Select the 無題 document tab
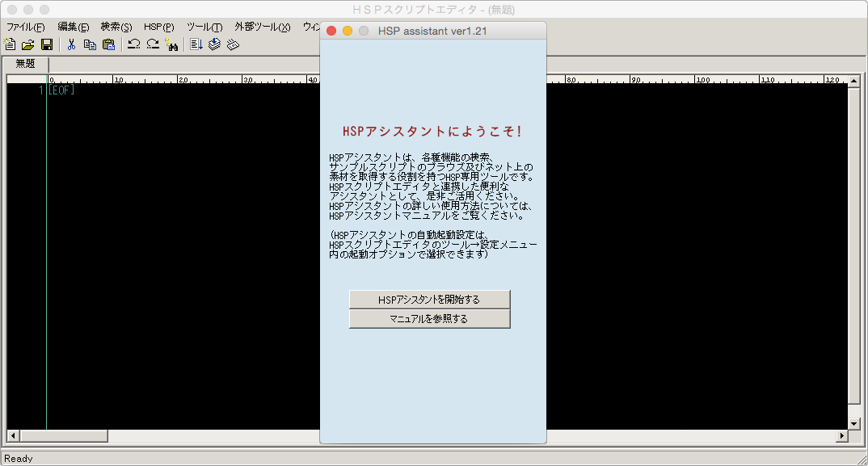868x466 pixels. [x=26, y=64]
